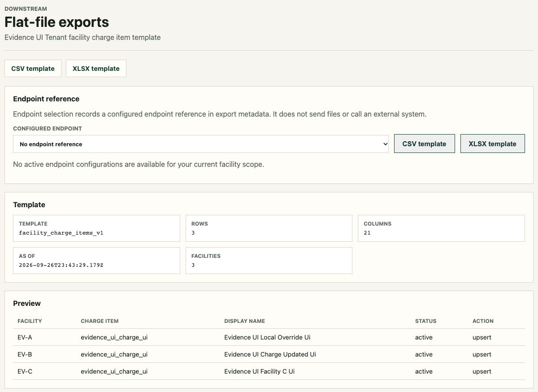538x392 pixels.
Task: Click the FACILITIES card label
Action: pyautogui.click(x=206, y=256)
